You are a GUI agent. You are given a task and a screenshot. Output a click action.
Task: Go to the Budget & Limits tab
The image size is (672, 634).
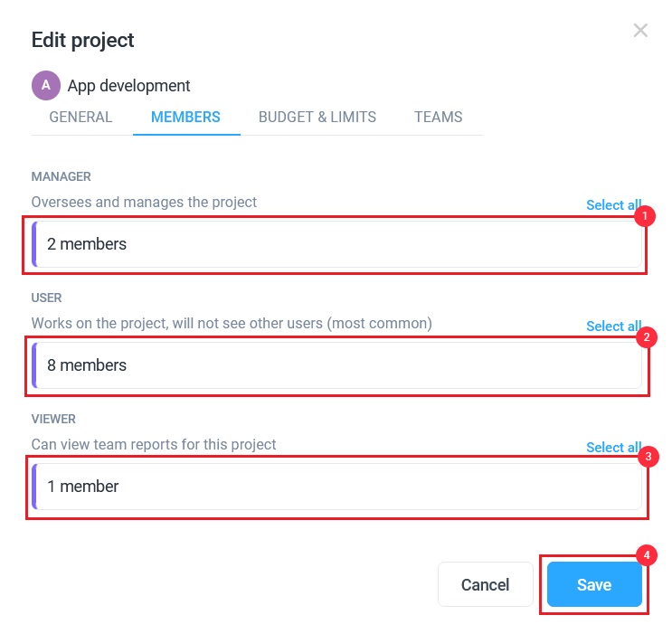click(317, 117)
